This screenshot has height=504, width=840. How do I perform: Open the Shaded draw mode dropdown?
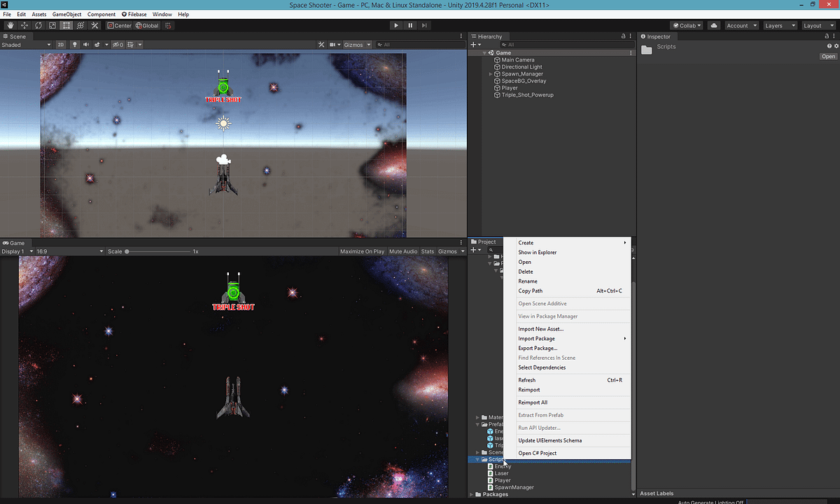pyautogui.click(x=26, y=45)
